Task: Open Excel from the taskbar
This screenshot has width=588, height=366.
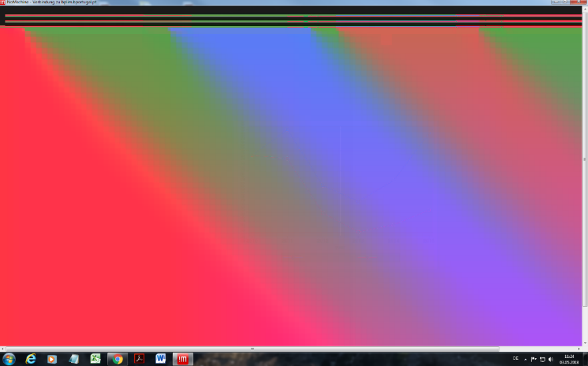Action: 96,359
